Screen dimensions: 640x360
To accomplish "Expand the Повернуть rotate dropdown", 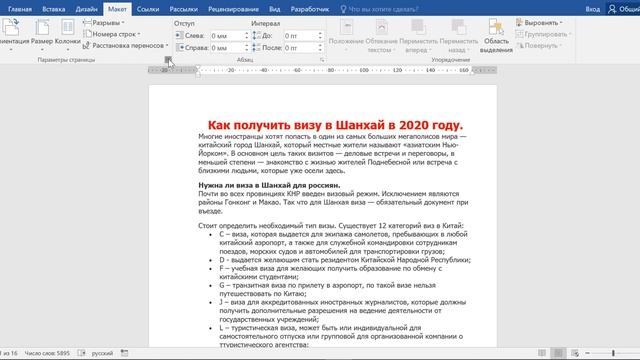I will click(540, 46).
